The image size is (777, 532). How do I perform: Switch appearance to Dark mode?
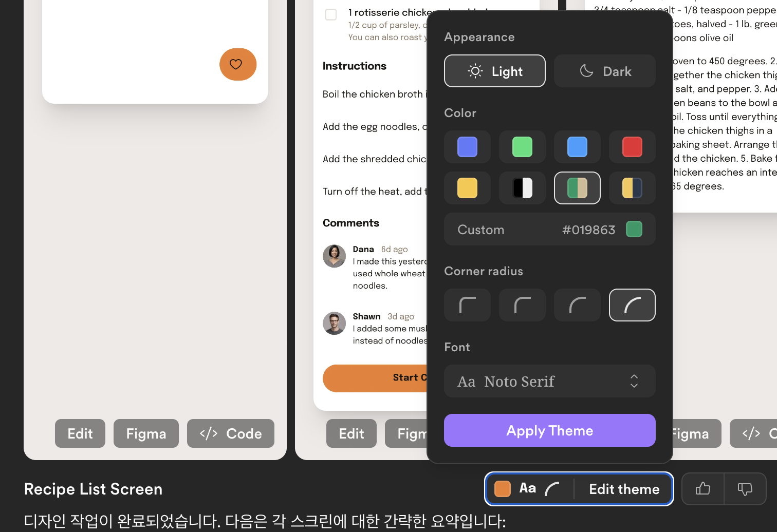(x=604, y=71)
